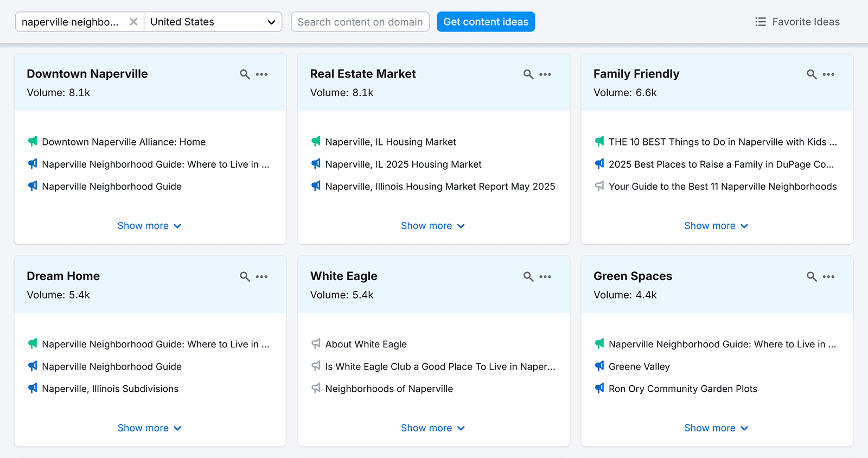Click the megaphone icon beside About White Eagle
Screen dimensions: 868x458
tap(316, 344)
